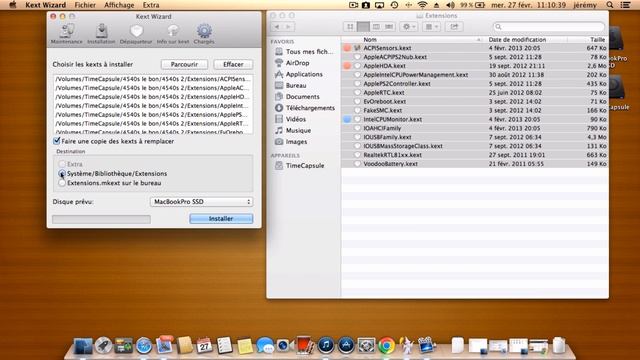
Task: Open Notification Center in the menu bar
Action: pyautogui.click(x=625, y=5)
